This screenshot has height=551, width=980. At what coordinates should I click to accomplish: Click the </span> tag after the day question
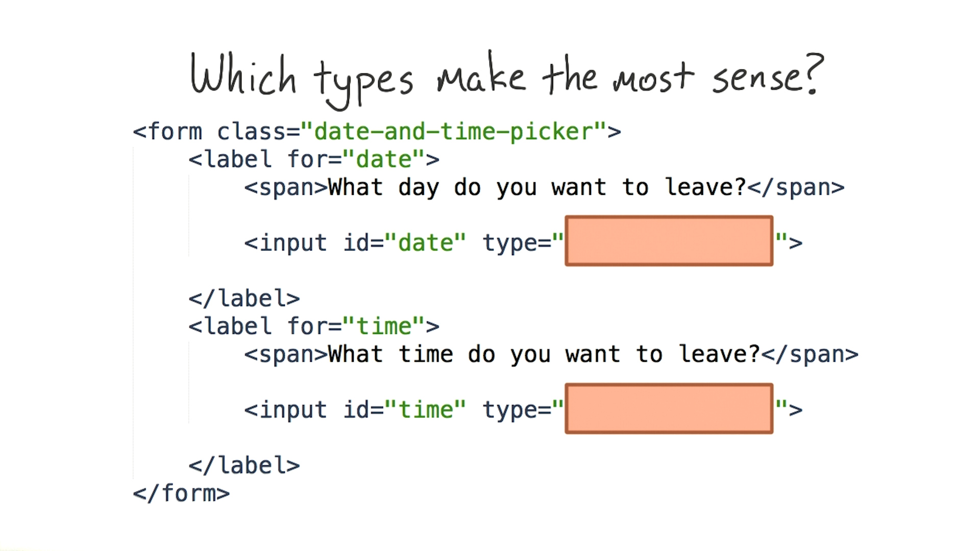pyautogui.click(x=796, y=187)
